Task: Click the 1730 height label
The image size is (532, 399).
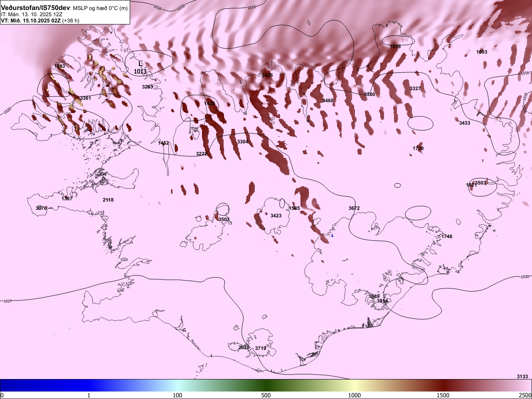Action: 418,148
